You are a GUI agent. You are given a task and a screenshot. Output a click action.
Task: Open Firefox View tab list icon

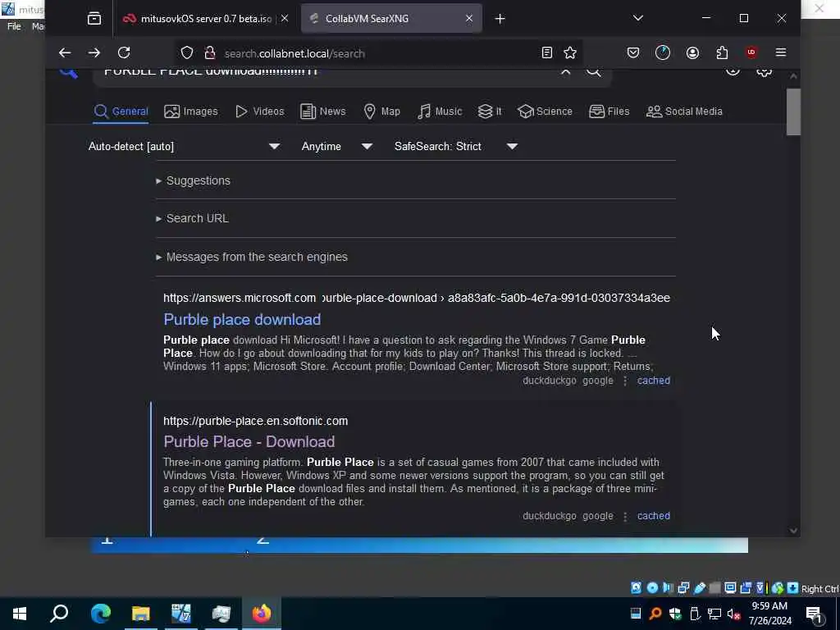pos(94,19)
